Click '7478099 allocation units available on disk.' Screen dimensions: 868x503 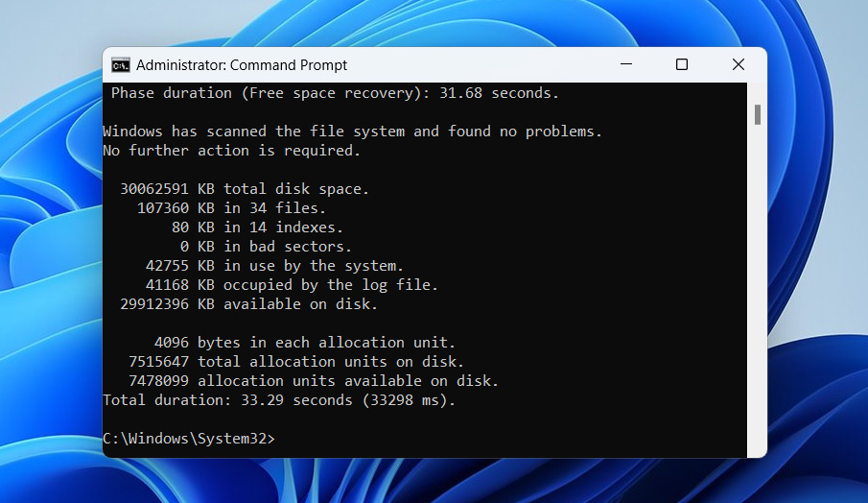314,381
